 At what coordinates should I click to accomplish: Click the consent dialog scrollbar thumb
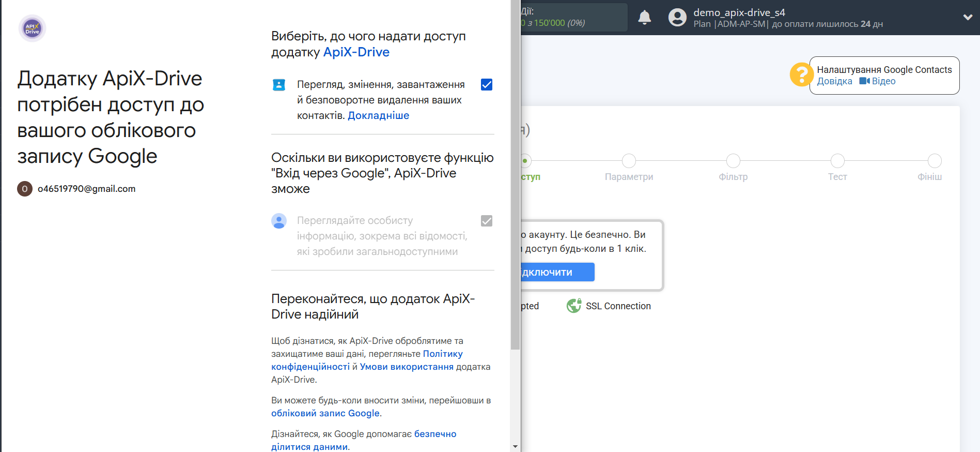point(515,176)
